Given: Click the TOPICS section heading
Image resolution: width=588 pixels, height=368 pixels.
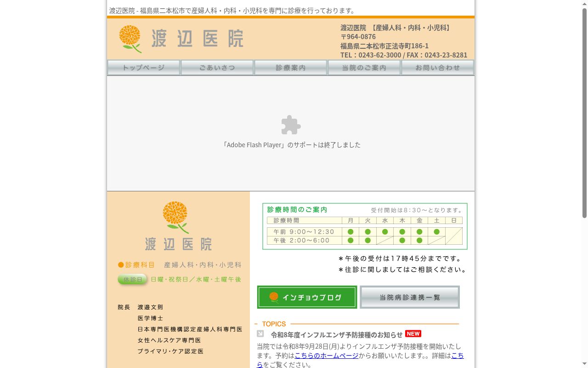Looking at the screenshot, I should click(274, 324).
